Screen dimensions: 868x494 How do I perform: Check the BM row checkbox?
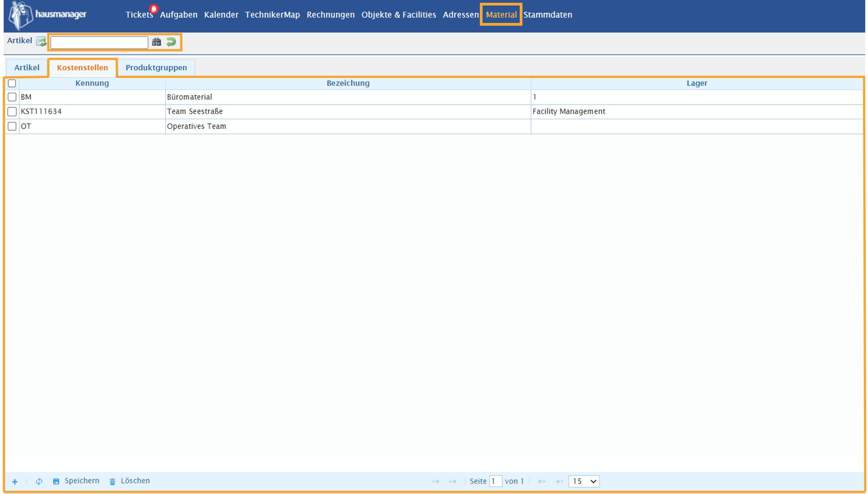[x=12, y=97]
